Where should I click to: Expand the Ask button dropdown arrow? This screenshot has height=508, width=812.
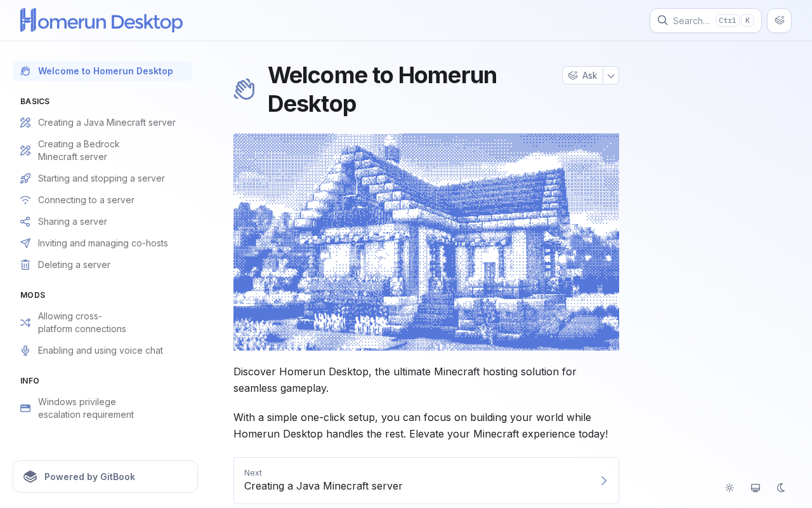tap(611, 76)
